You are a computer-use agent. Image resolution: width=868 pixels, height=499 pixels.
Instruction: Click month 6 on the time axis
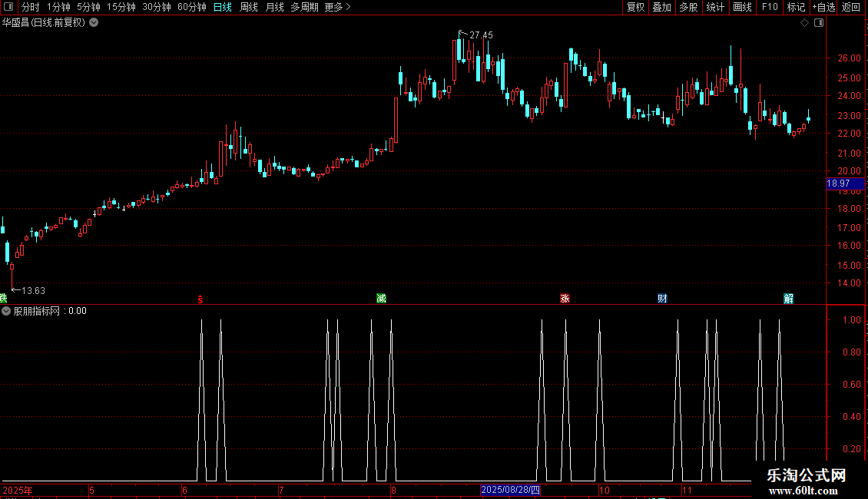click(x=184, y=490)
